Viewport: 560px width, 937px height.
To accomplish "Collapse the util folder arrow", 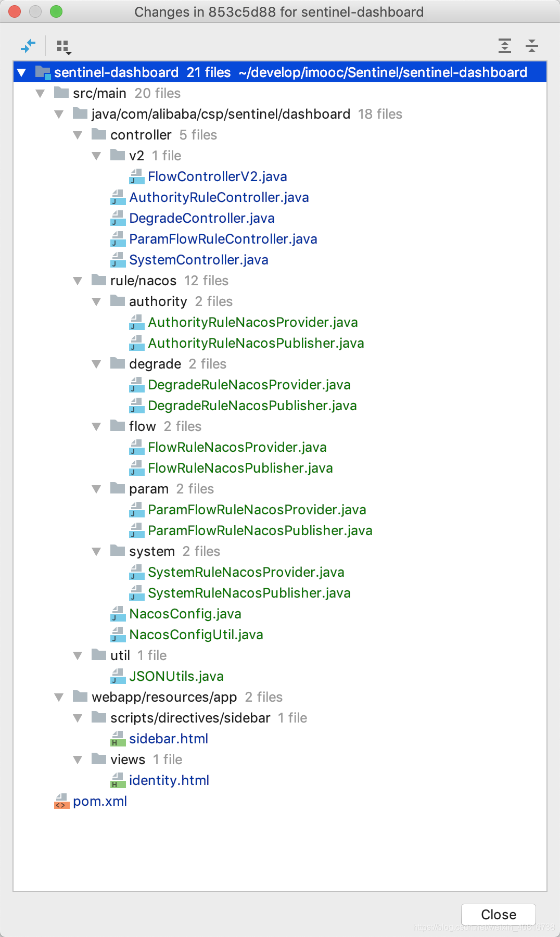I will (x=78, y=655).
